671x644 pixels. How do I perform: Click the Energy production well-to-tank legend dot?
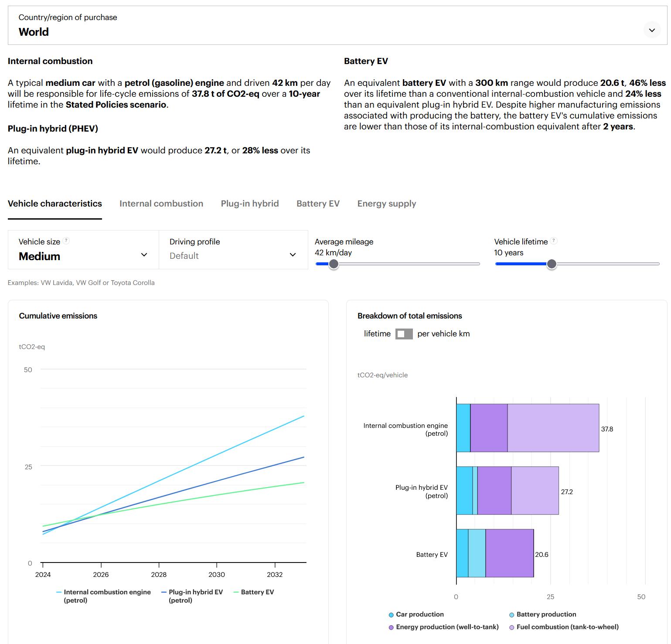point(391,627)
